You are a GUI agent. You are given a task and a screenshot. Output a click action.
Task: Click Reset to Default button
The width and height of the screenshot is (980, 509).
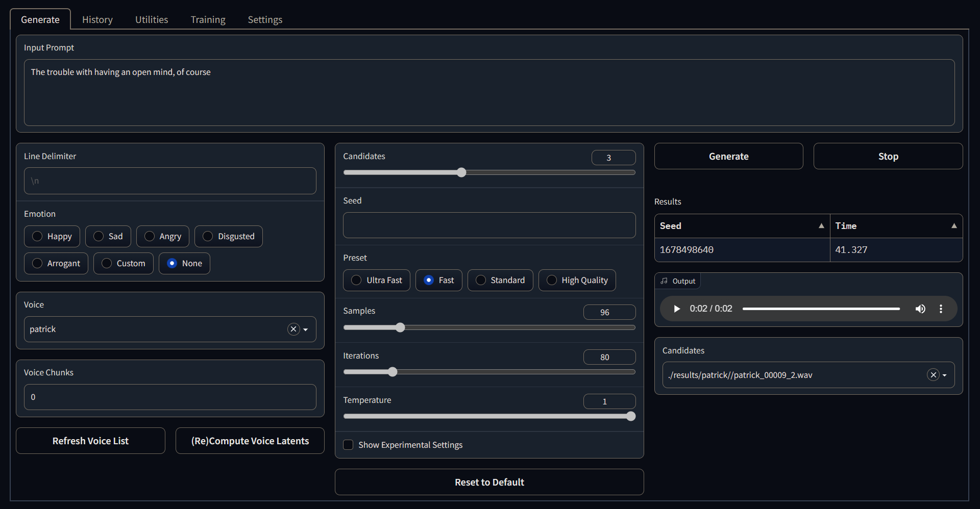[x=489, y=482]
